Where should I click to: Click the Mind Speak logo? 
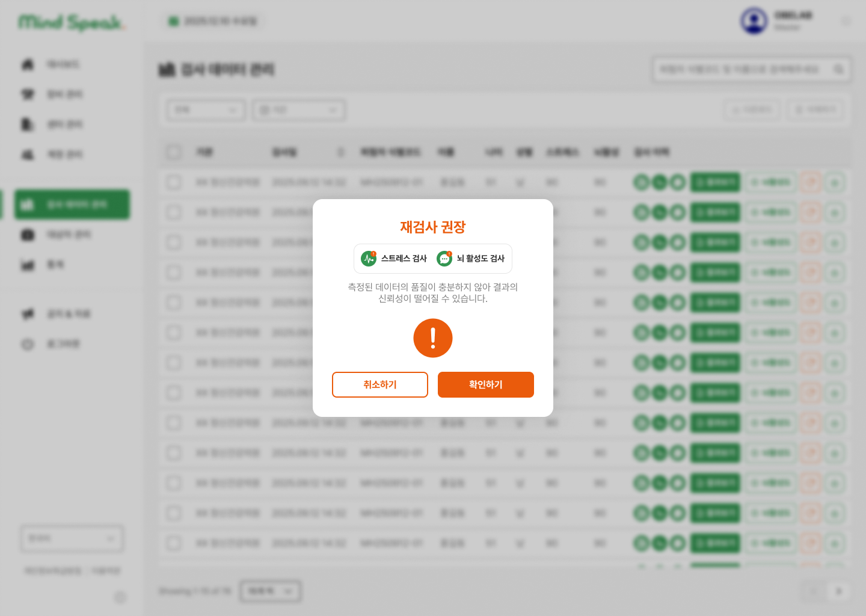click(71, 22)
